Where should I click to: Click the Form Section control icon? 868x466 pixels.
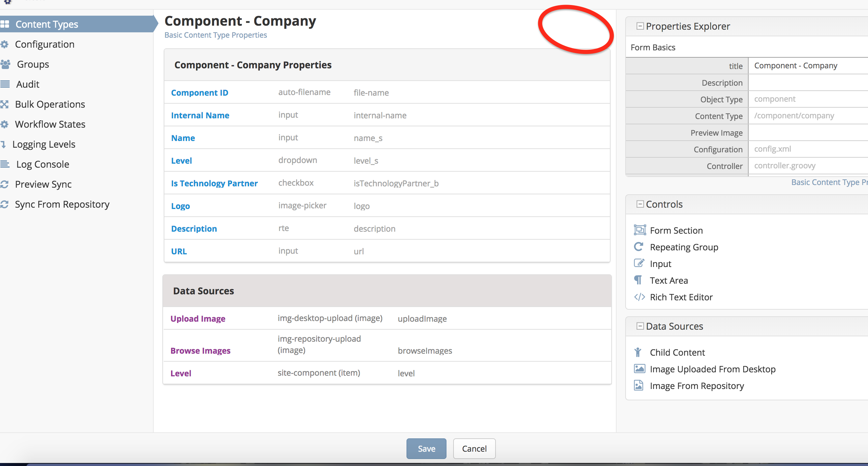[640, 230]
